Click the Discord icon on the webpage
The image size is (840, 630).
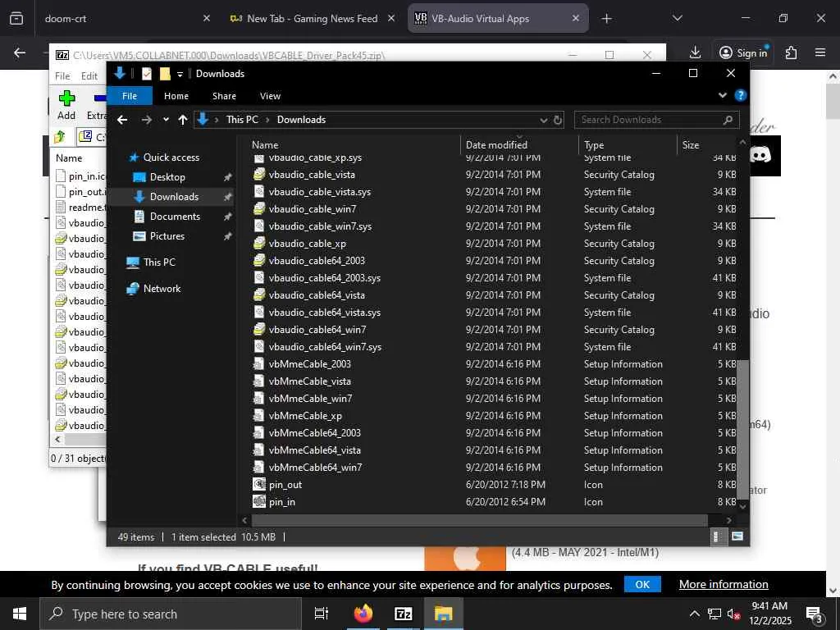point(760,155)
